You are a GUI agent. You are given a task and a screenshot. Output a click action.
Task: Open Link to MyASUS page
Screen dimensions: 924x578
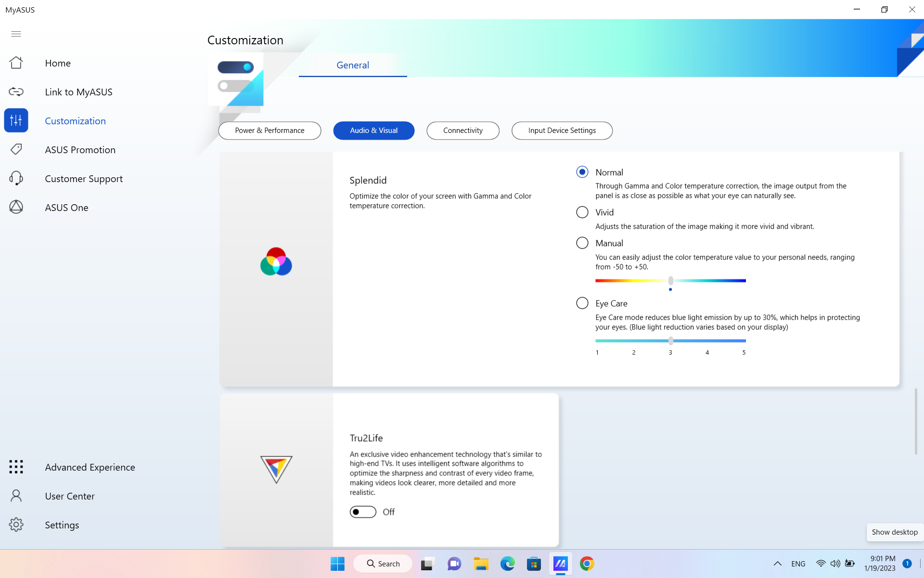(78, 92)
